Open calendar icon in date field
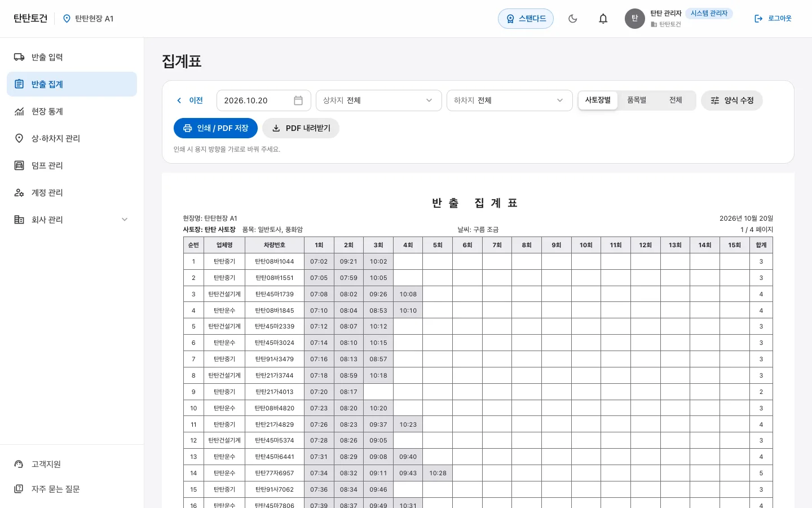The width and height of the screenshot is (812, 508). tap(298, 100)
